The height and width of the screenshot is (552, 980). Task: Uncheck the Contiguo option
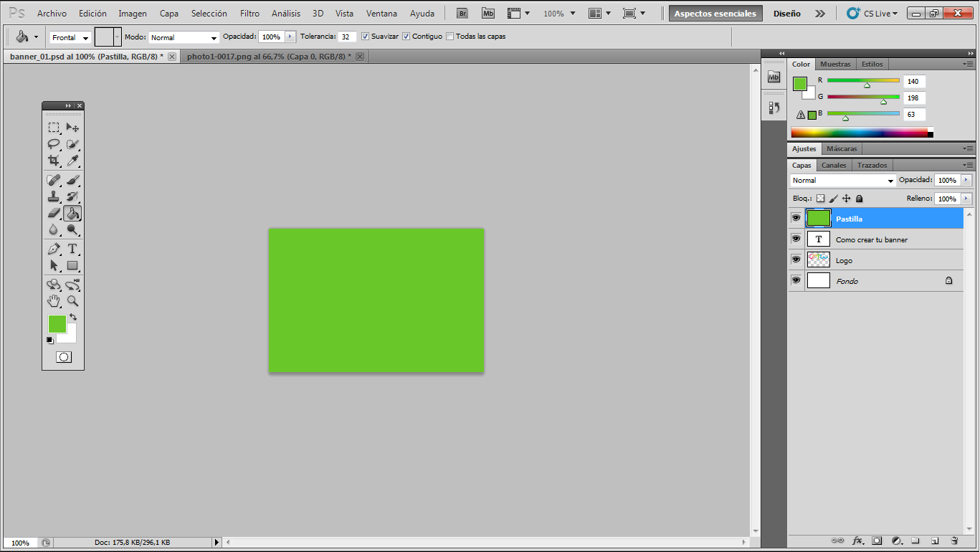[x=406, y=37]
